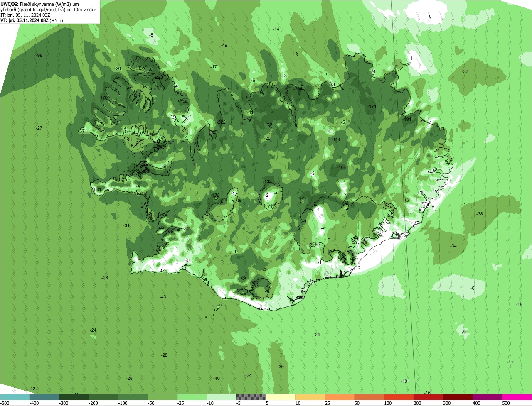Click the -11 value on the map
532x406 pixels.
pyautogui.click(x=249, y=112)
